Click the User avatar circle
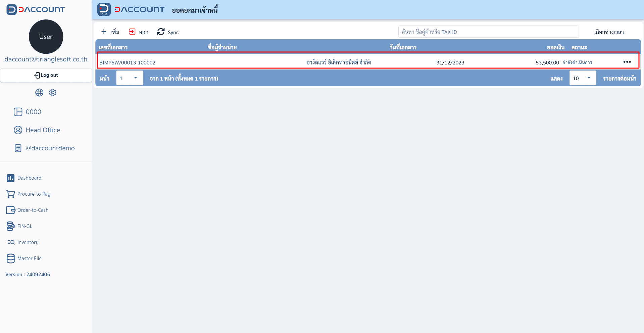Screen dimensions: 644x333 46,37
